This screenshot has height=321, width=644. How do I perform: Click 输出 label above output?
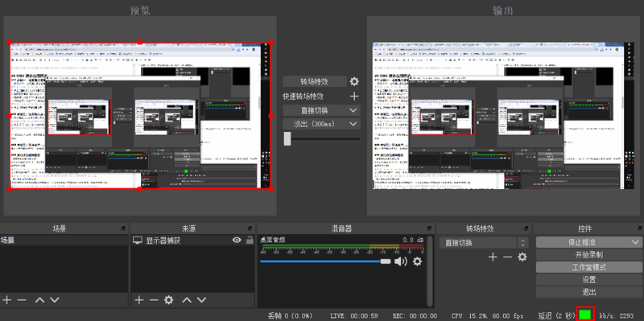pyautogui.click(x=503, y=11)
